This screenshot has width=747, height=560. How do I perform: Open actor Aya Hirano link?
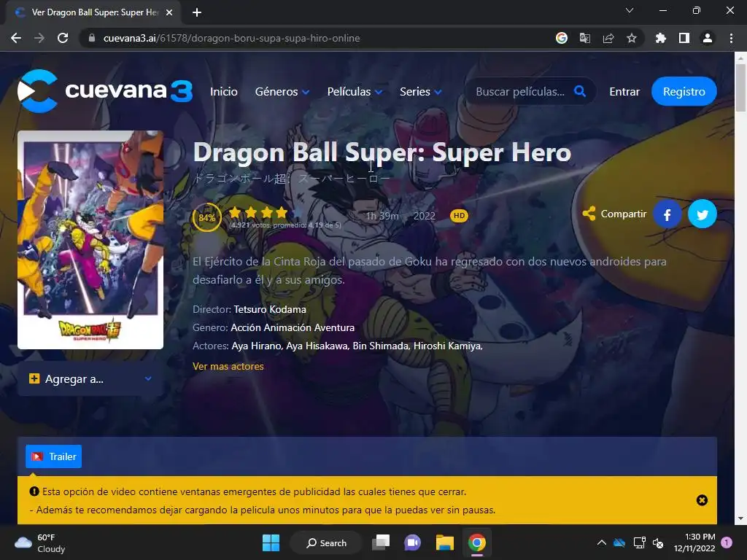pos(258,346)
